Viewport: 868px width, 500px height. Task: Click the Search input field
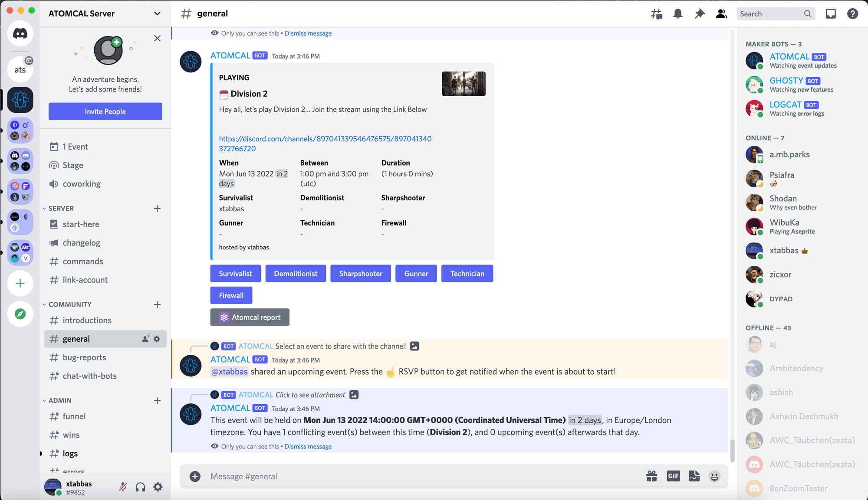pos(776,14)
